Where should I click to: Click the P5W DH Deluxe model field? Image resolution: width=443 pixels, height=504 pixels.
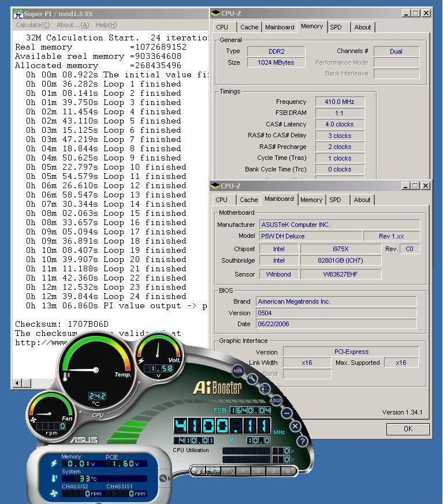tap(311, 236)
